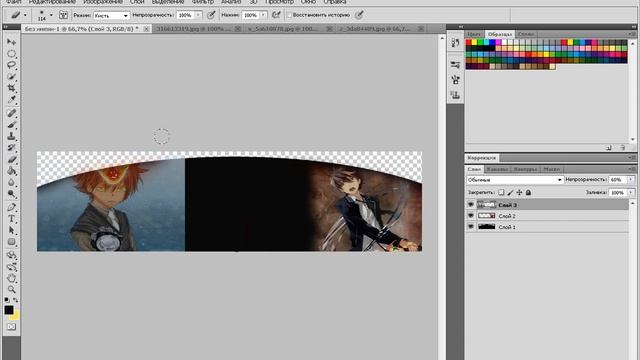This screenshot has height=360, width=640.
Task: Select the Zoom tool
Action: (x=11, y=289)
